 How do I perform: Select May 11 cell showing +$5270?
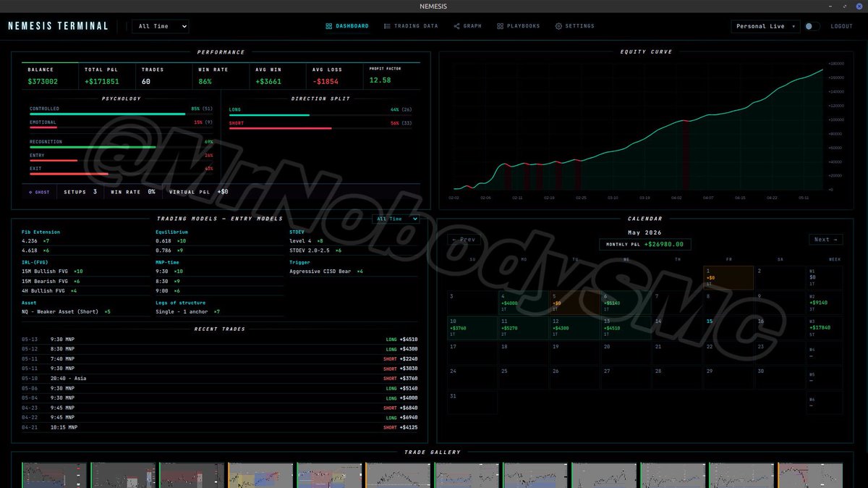point(523,327)
